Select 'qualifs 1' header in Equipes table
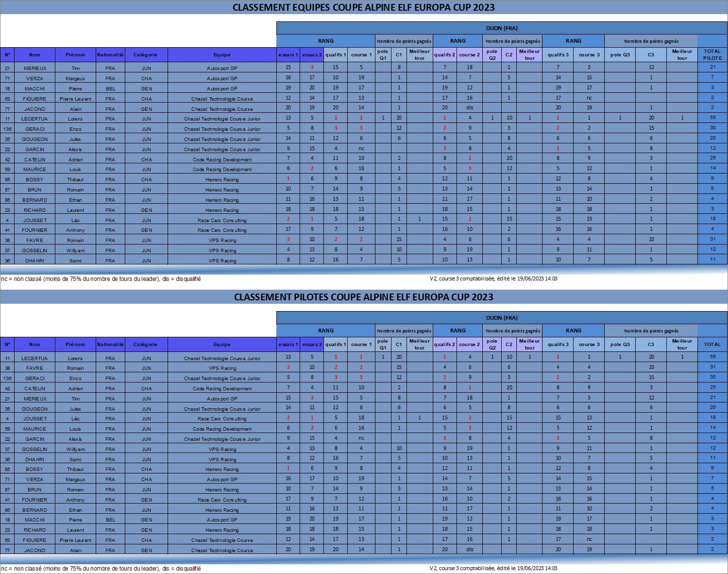The height and width of the screenshot is (574, 728). (x=336, y=55)
